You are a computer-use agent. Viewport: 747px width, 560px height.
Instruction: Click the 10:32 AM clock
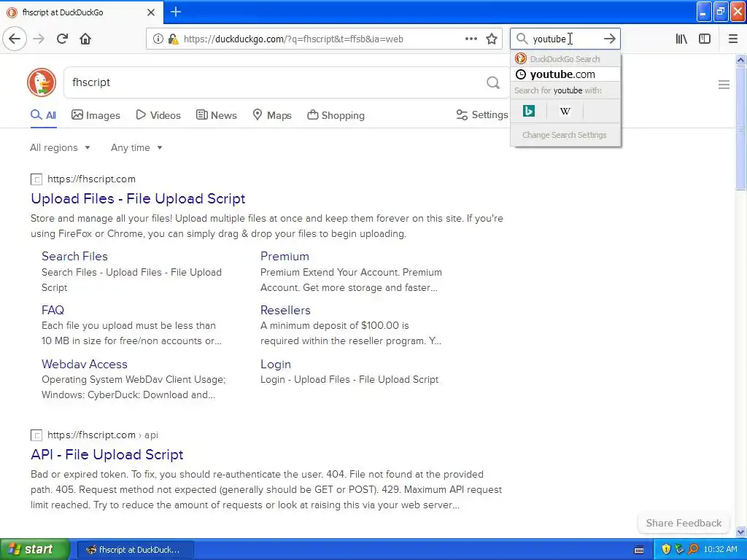coord(720,550)
